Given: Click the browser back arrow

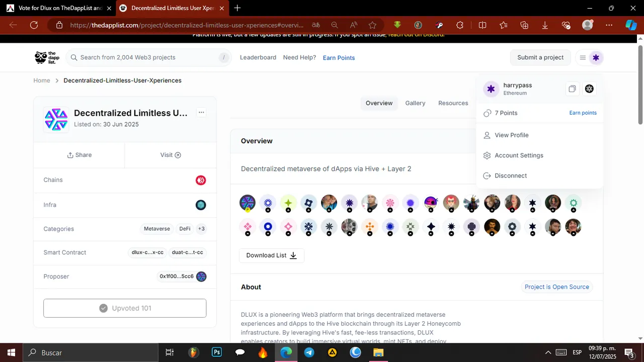Looking at the screenshot, I should coord(13,25).
